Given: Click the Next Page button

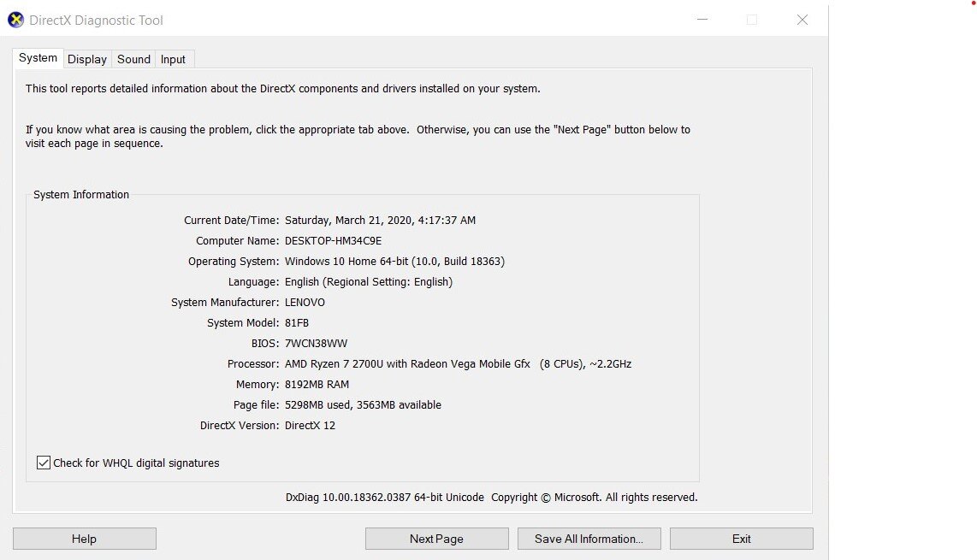Looking at the screenshot, I should click(x=437, y=539).
